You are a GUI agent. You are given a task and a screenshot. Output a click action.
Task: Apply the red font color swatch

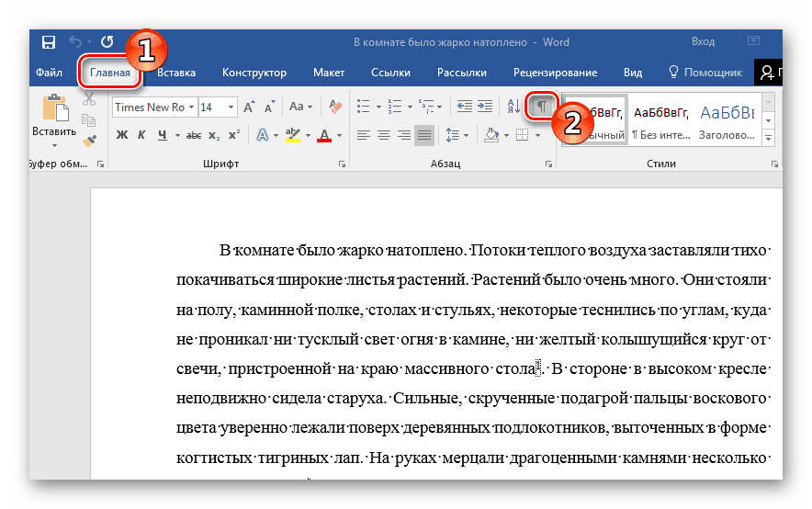point(325,135)
